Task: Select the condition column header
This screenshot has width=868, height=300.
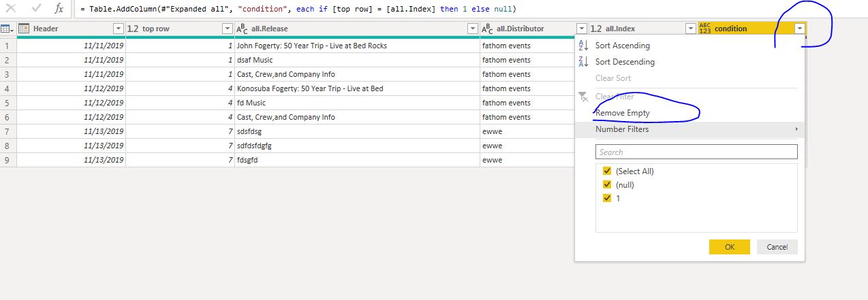Action: click(x=751, y=29)
